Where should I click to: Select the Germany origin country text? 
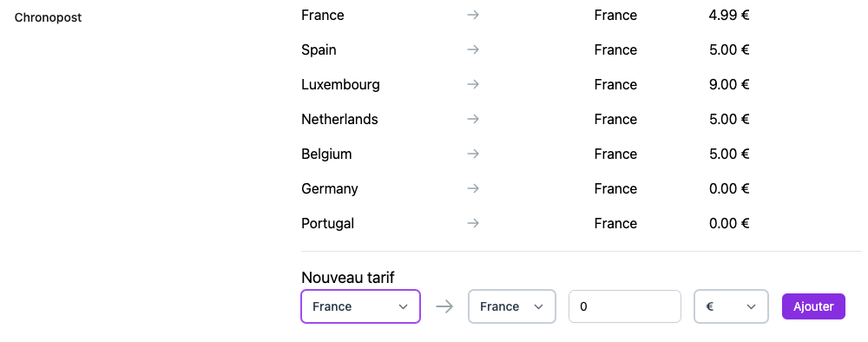pyautogui.click(x=330, y=189)
